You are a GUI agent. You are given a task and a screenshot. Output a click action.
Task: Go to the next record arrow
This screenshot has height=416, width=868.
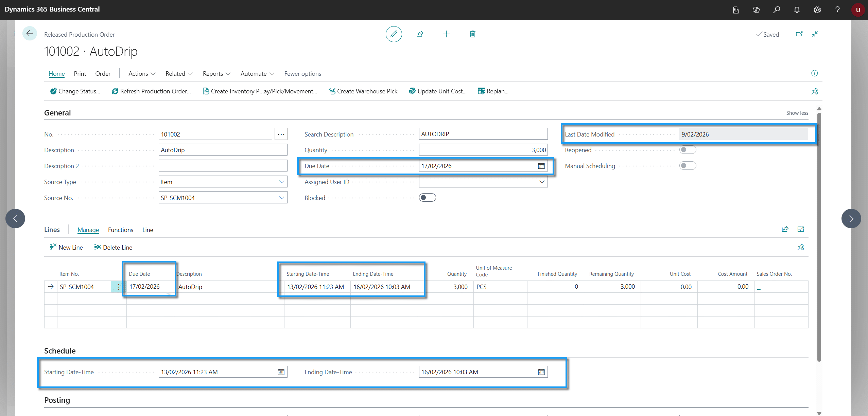pos(851,218)
